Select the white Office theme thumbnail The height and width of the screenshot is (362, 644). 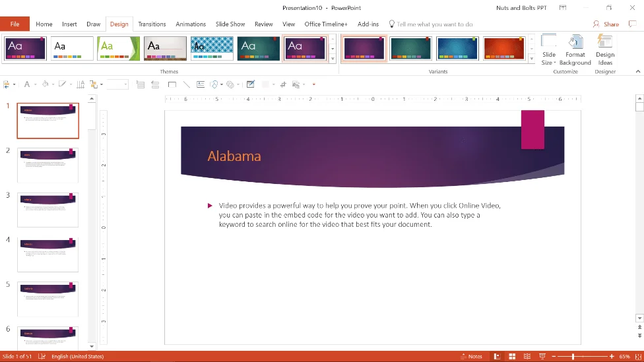coord(72,48)
